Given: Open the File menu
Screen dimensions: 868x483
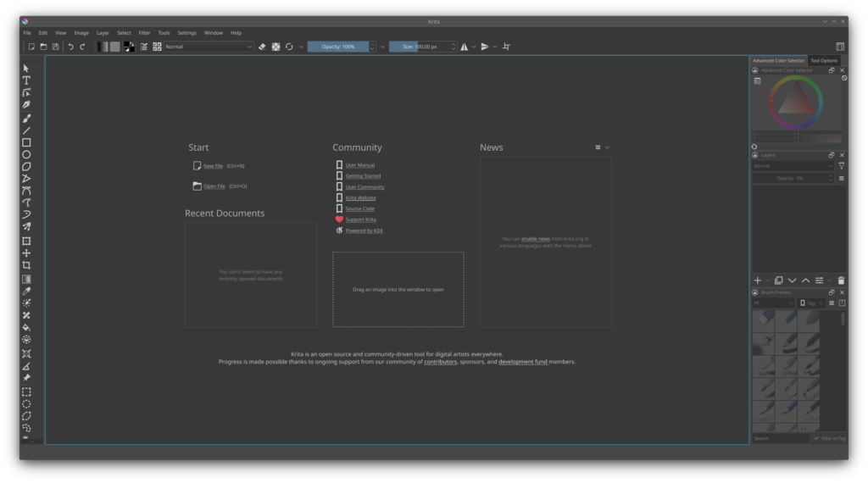Looking at the screenshot, I should coord(27,33).
